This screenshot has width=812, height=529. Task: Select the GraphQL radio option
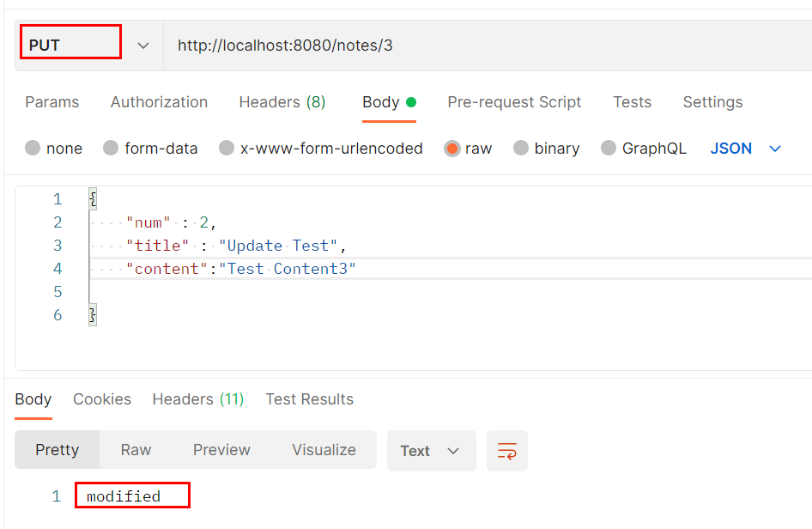point(609,149)
